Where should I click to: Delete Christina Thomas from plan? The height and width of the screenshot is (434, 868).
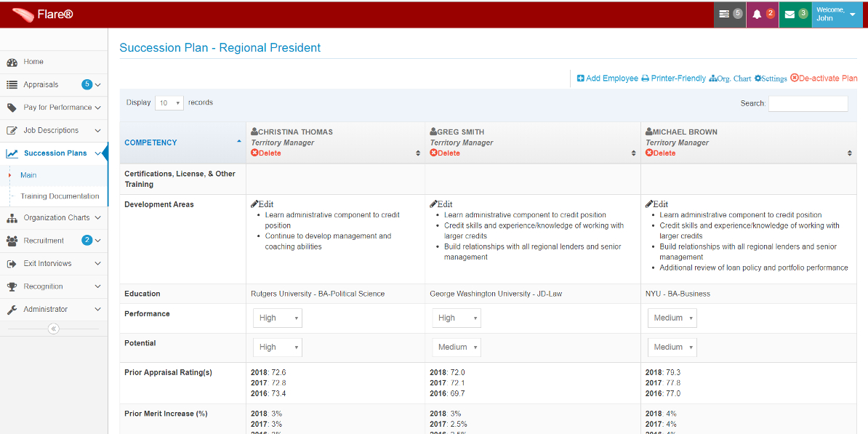[266, 153]
